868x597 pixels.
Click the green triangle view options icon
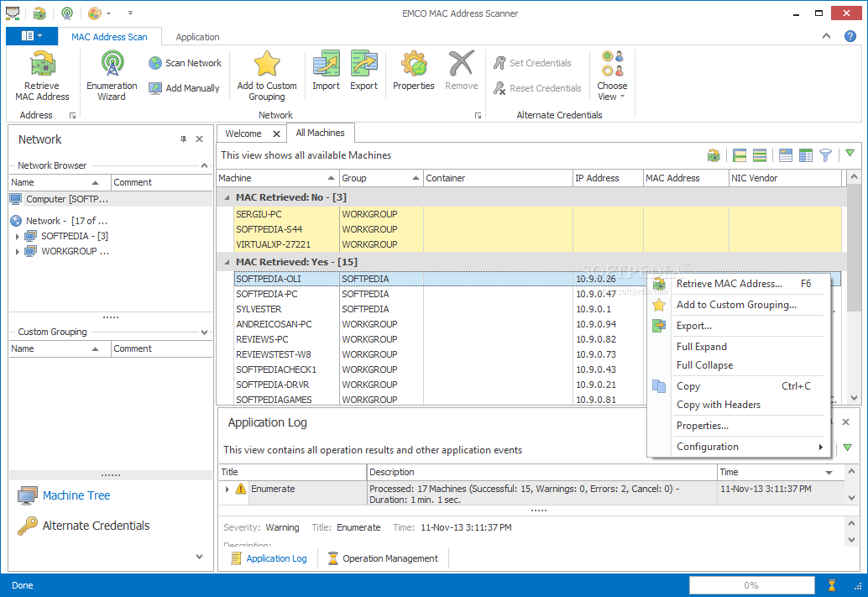[x=850, y=153]
